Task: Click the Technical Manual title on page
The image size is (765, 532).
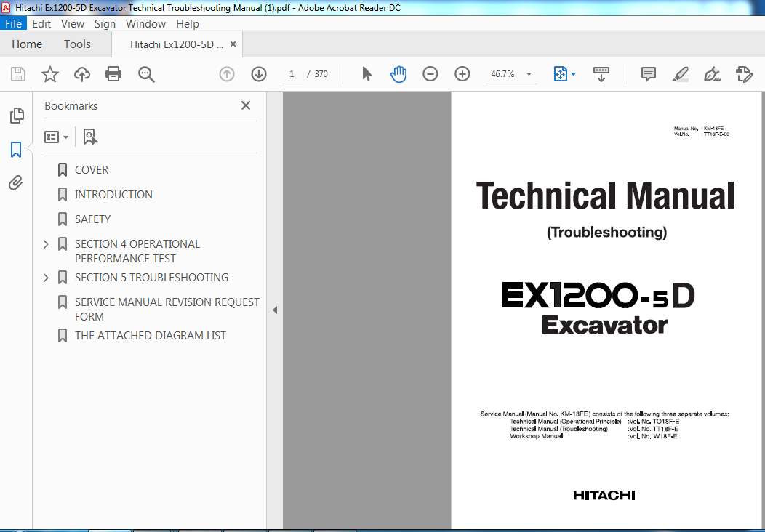Action: [x=606, y=196]
